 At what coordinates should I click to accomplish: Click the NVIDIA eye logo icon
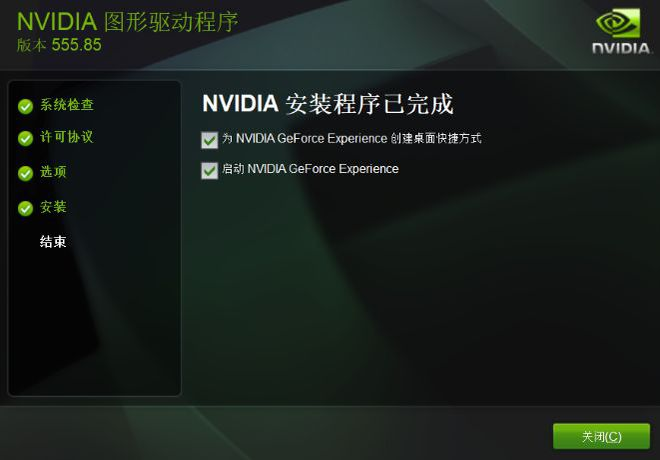pos(618,24)
